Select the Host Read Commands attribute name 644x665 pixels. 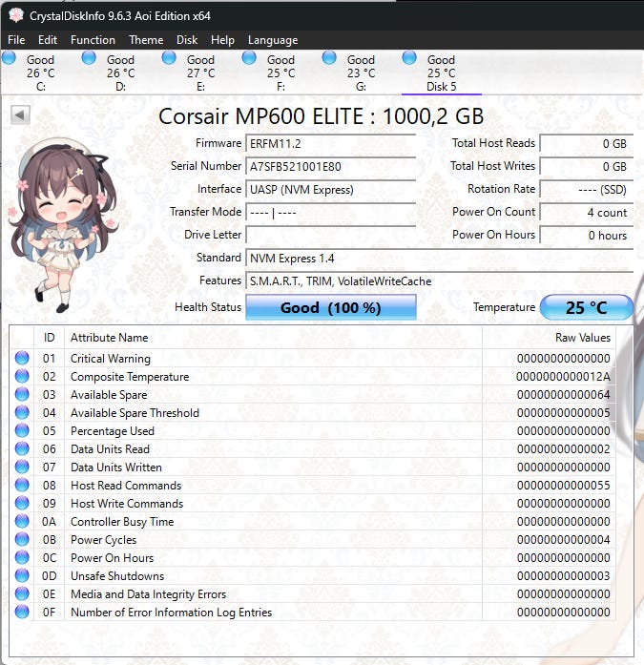pos(126,486)
